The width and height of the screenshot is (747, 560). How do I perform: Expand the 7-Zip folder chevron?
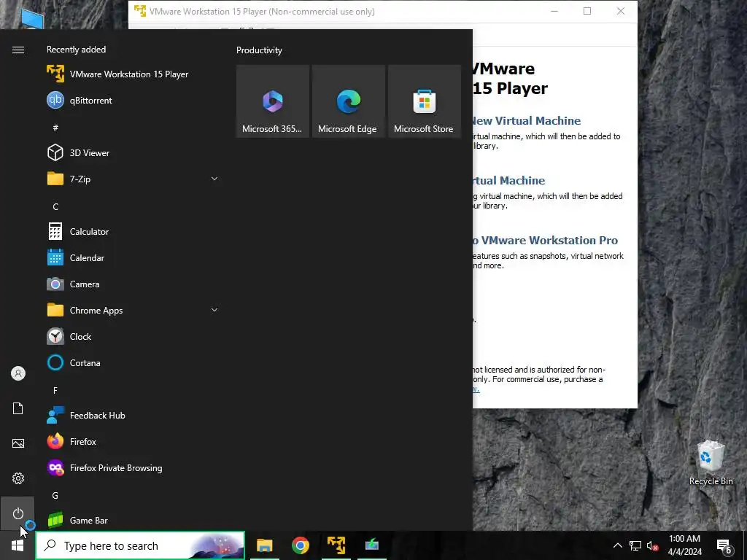(x=214, y=179)
